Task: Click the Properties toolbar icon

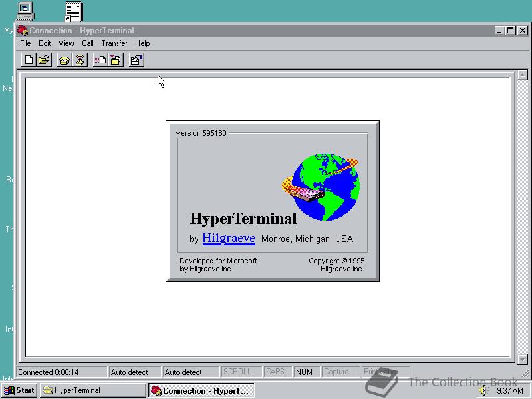Action: click(x=136, y=60)
